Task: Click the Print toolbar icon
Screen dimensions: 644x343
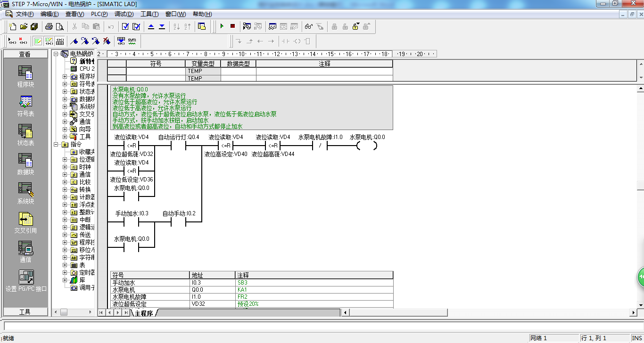Action: pos(49,26)
